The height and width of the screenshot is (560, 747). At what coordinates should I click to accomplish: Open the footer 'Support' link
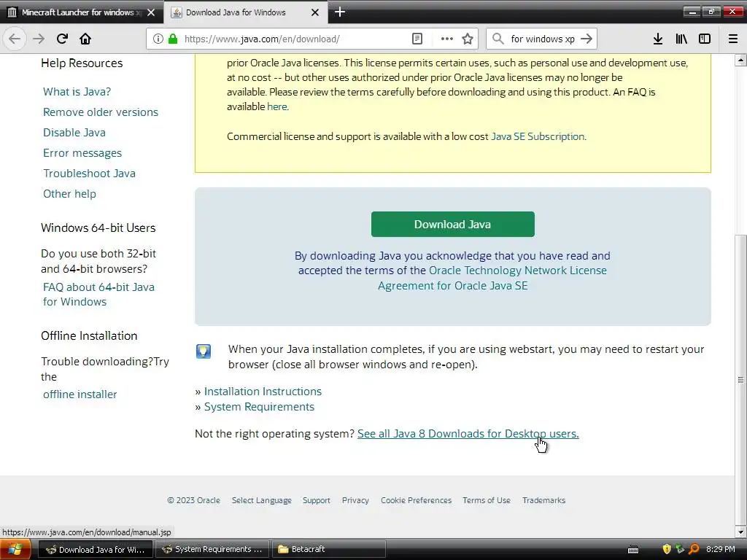tap(317, 500)
